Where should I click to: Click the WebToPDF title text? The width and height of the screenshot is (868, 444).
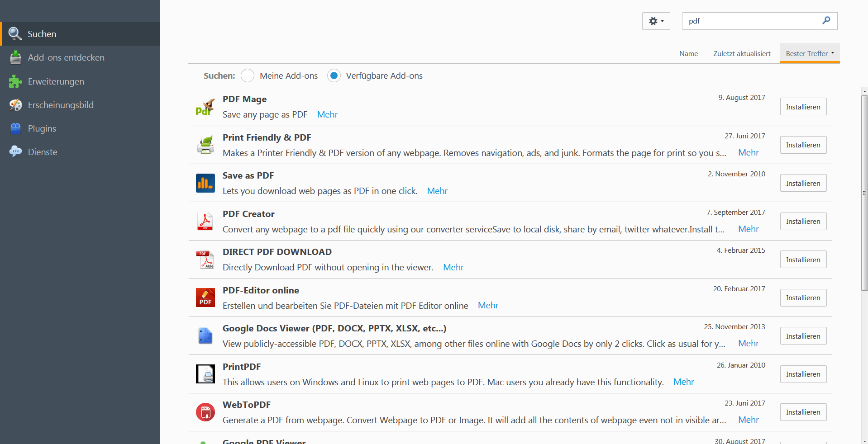(x=247, y=405)
